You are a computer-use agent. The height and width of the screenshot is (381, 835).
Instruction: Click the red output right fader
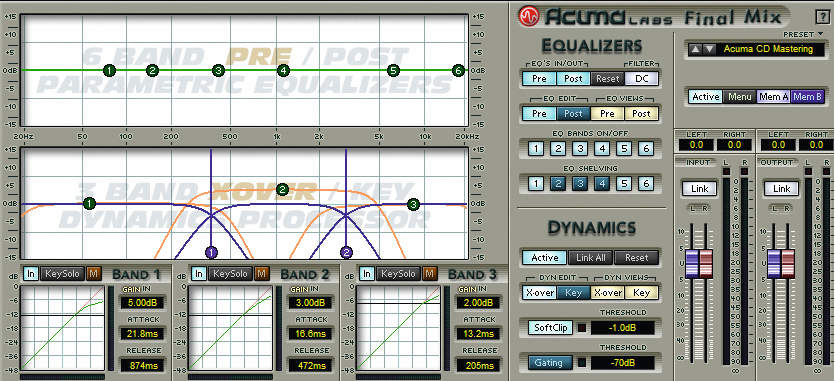point(788,263)
